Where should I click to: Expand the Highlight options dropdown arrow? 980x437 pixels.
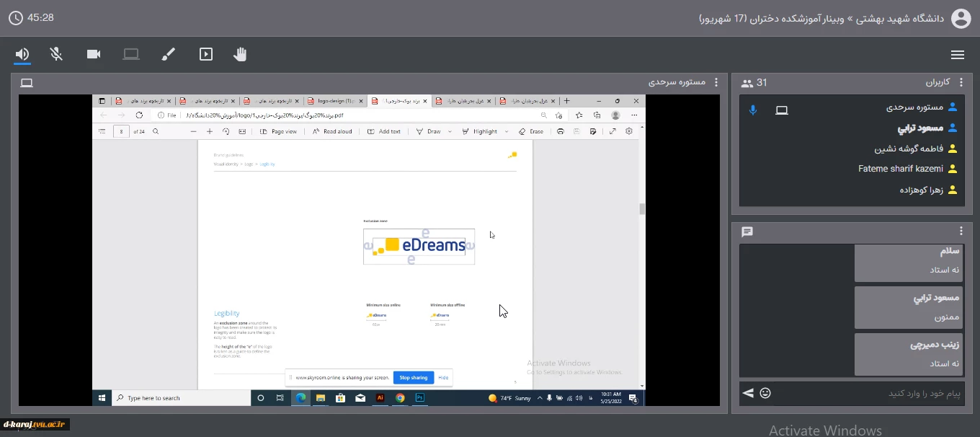click(x=507, y=131)
